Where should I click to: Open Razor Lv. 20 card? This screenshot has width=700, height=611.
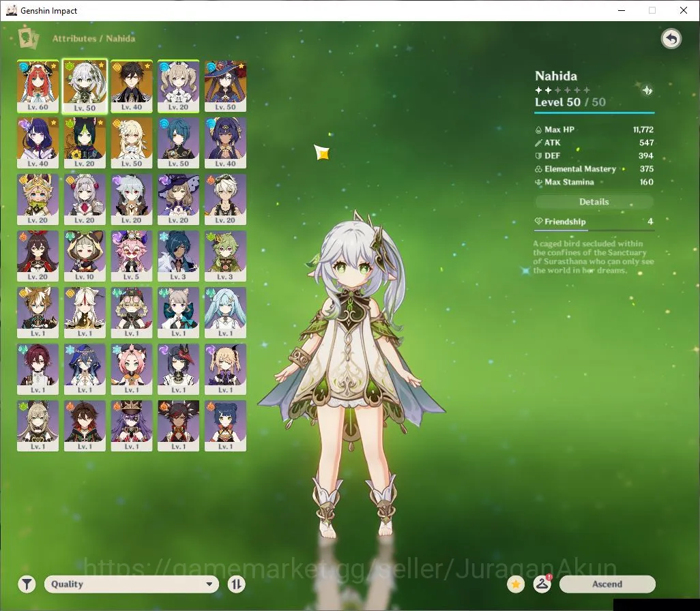[x=132, y=200]
